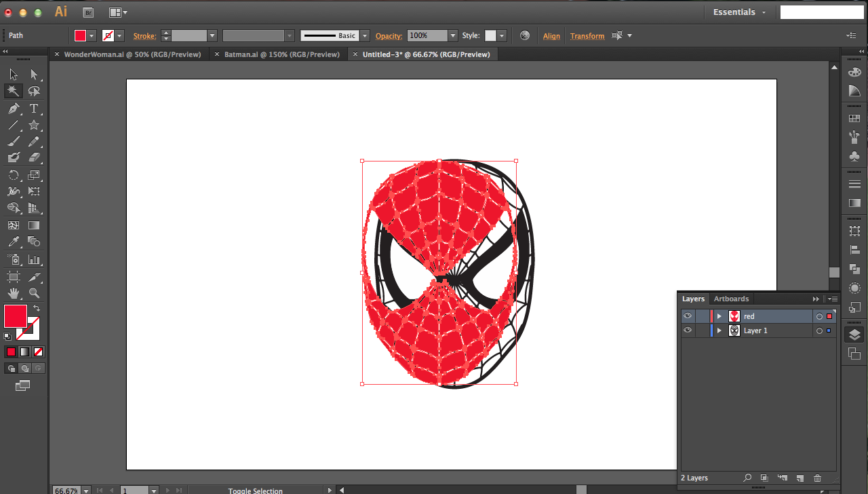Open the Opacity percentage dropdown
This screenshot has width=868, height=494.
[453, 35]
